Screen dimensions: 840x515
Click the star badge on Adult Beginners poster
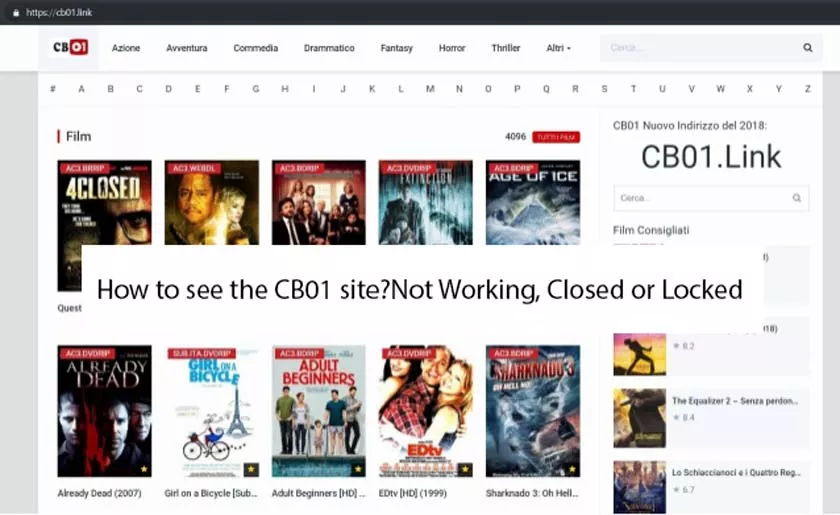pos(358,469)
